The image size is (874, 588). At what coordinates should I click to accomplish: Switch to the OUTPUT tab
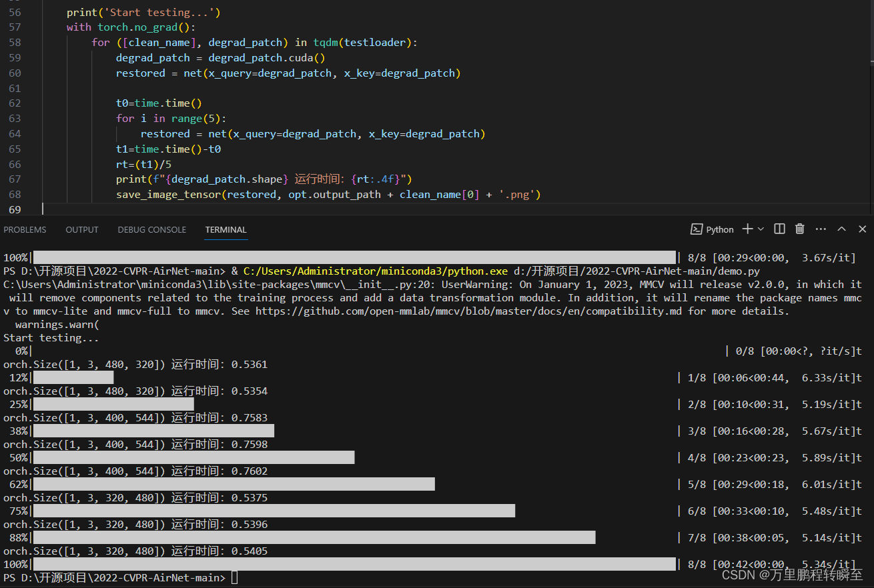(x=82, y=229)
